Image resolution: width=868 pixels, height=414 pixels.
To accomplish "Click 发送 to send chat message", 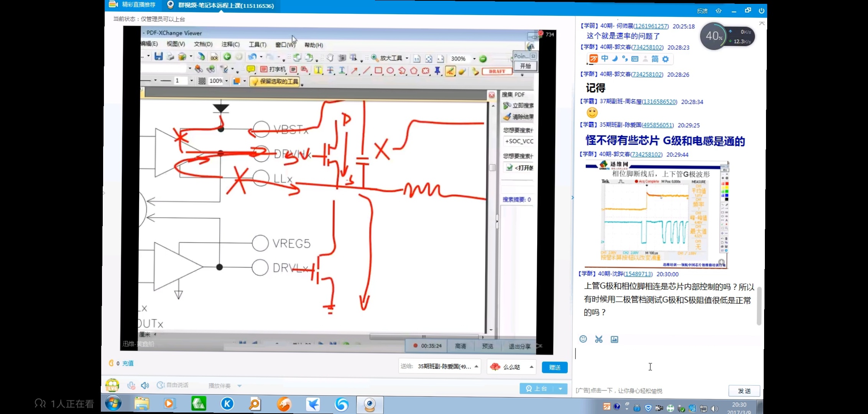I will 744,391.
